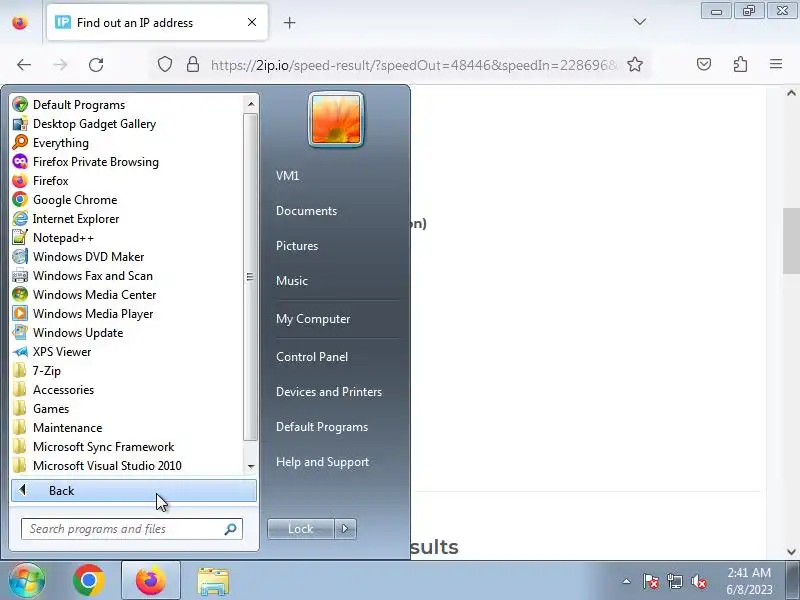Screen dimensions: 800x600
Task: Open the Action Center flag icon
Action: coord(651,581)
